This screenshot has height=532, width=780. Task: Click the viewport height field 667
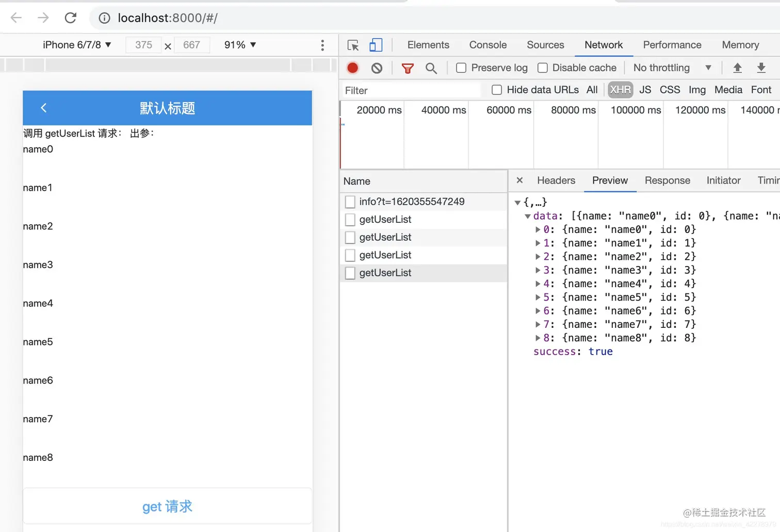click(191, 45)
